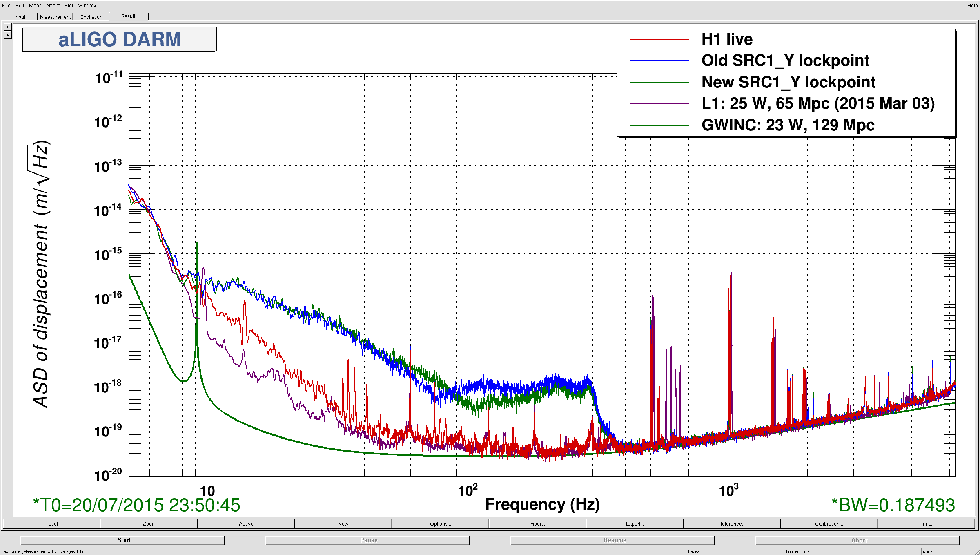The image size is (980, 555).
Task: Click the T0=20/07/2015 23:50:45 timestamp
Action: [136, 505]
